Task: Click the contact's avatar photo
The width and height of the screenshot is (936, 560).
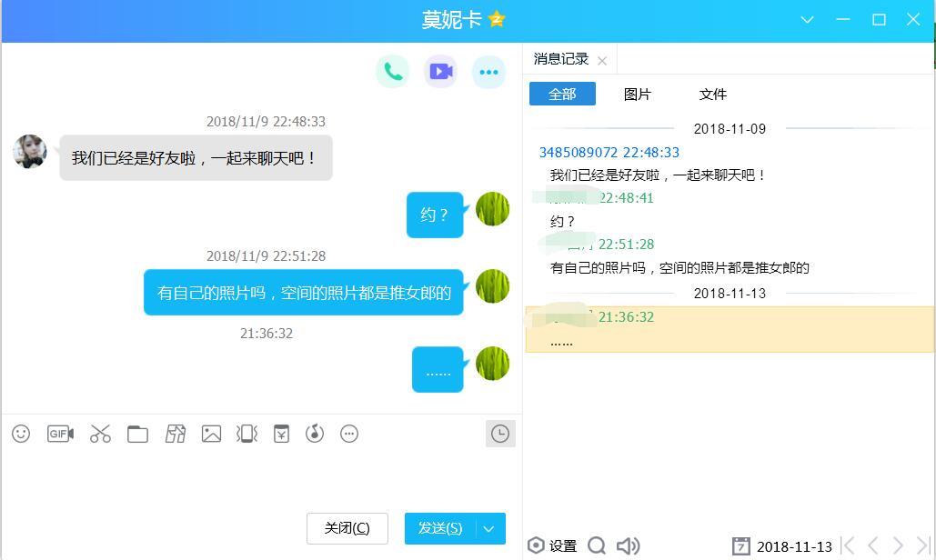Action: (30, 151)
